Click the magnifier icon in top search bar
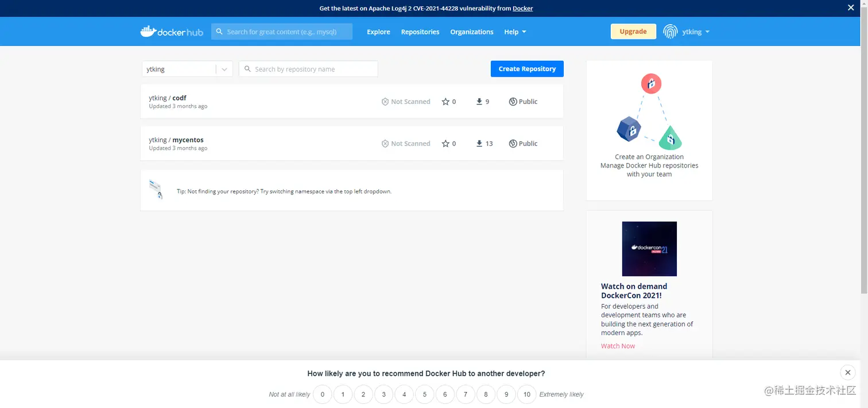 coord(219,32)
